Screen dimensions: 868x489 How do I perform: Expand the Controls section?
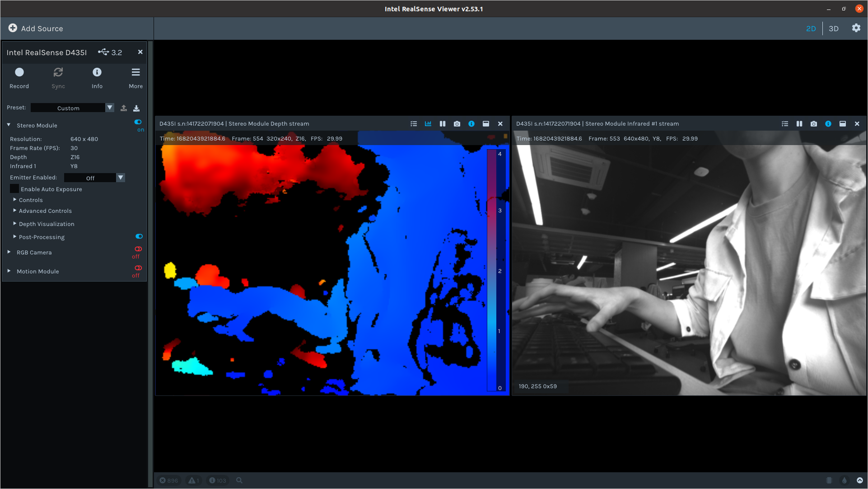(14, 199)
